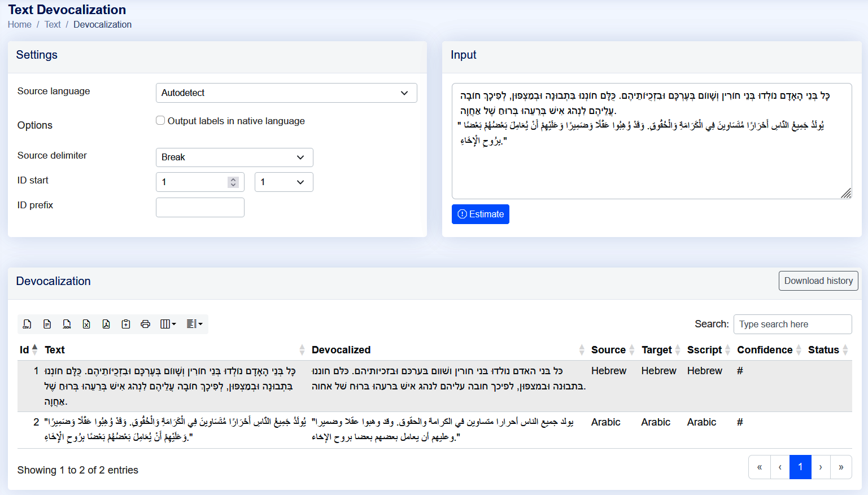Sort table by Sscript column
Screen dimensions: 868x495
tap(709, 350)
